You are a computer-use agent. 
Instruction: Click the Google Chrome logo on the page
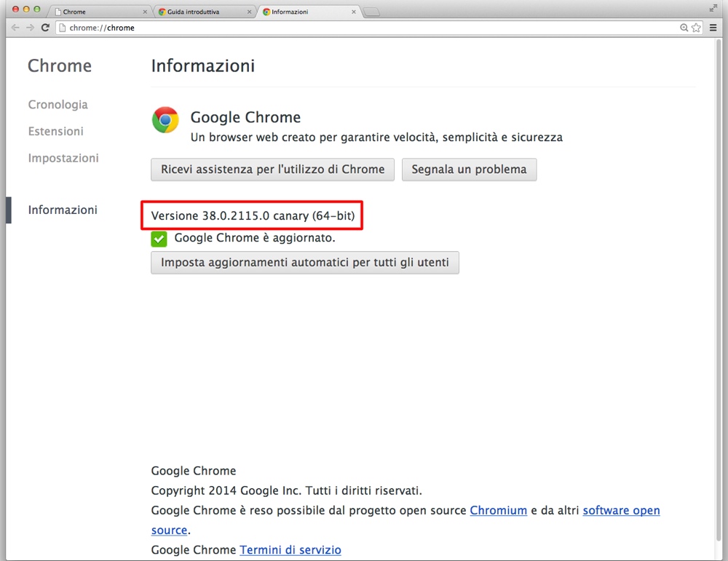[165, 120]
